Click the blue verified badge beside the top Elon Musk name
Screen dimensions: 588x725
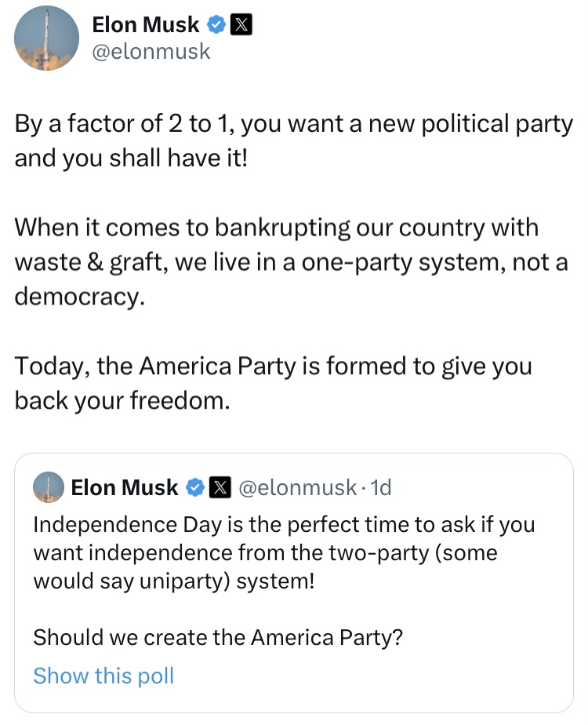(216, 25)
